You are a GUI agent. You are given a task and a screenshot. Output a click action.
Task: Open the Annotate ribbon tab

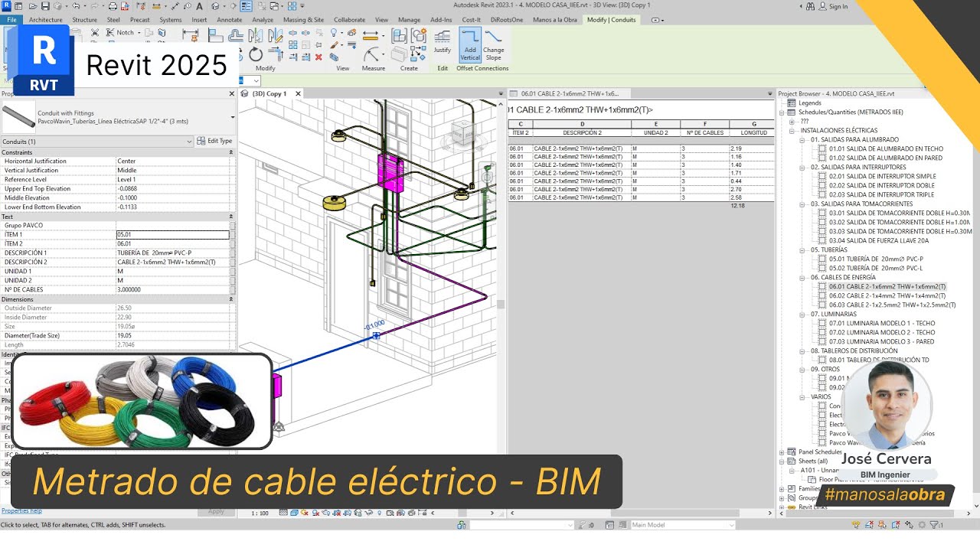pyautogui.click(x=230, y=19)
